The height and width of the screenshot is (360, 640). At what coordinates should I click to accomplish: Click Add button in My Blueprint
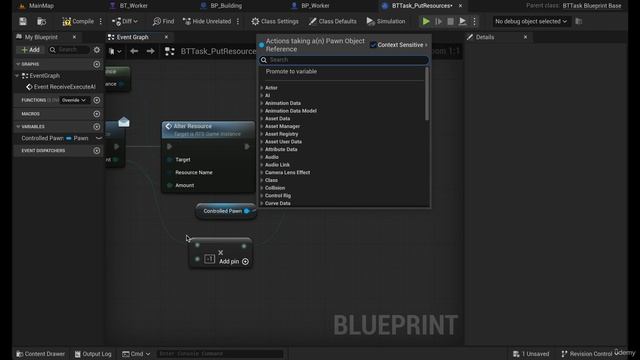click(31, 50)
